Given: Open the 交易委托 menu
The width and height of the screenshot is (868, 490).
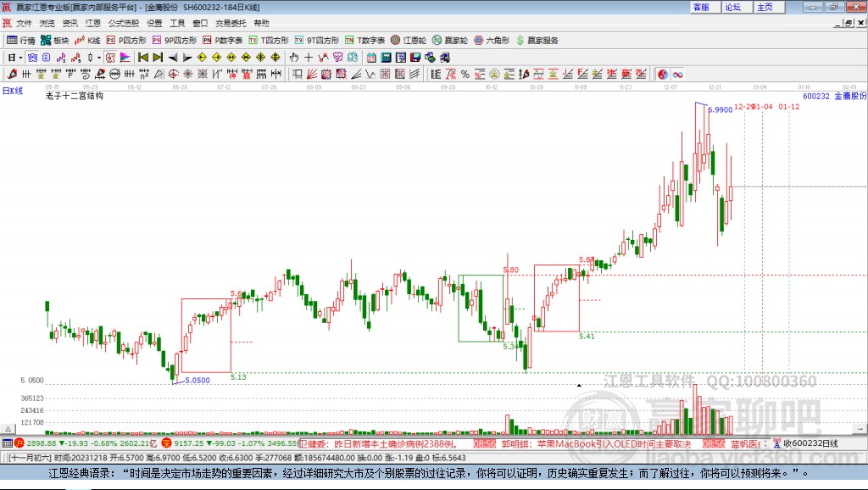Looking at the screenshot, I should tap(231, 23).
